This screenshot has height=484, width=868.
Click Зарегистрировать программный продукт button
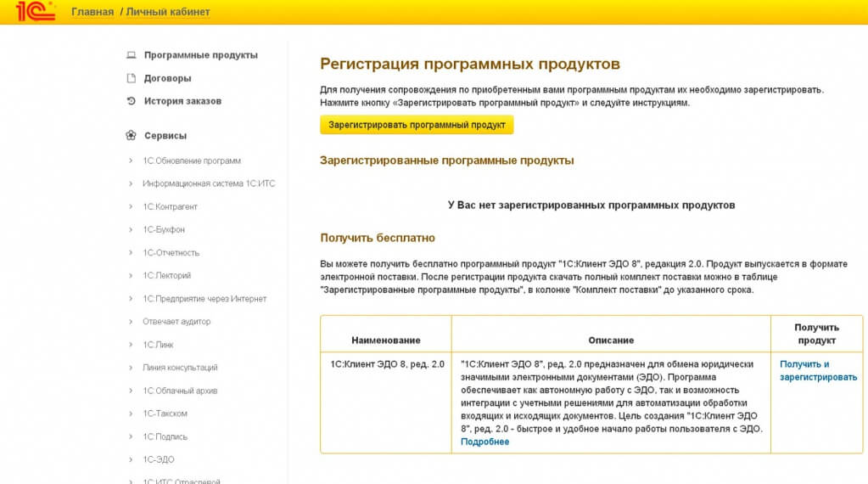pos(417,125)
